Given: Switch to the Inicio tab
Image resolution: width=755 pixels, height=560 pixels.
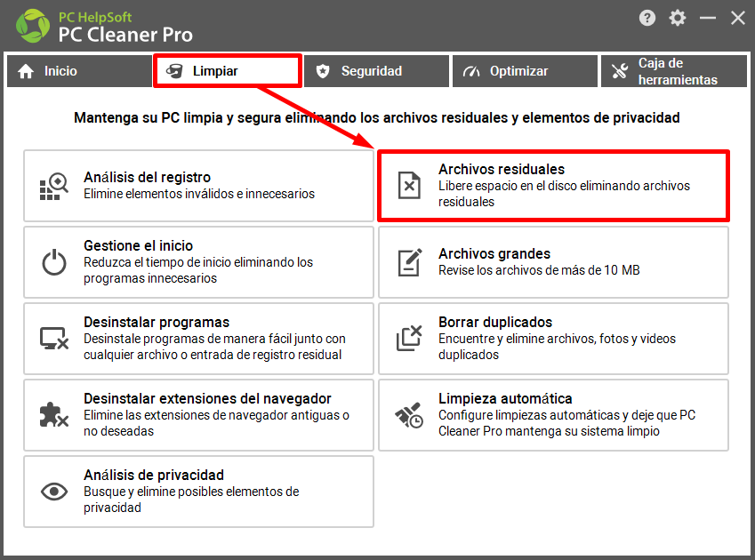Looking at the screenshot, I should click(x=79, y=71).
